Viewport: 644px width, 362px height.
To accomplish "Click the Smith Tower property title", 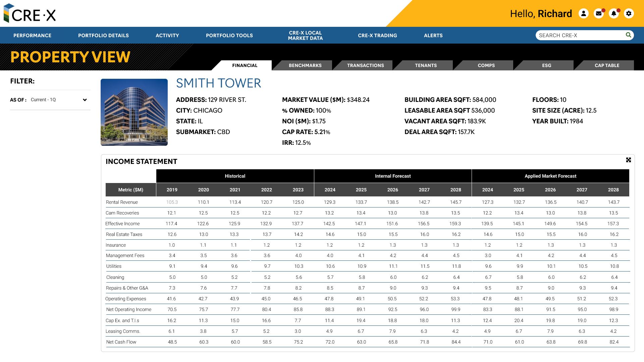I will coord(218,83).
